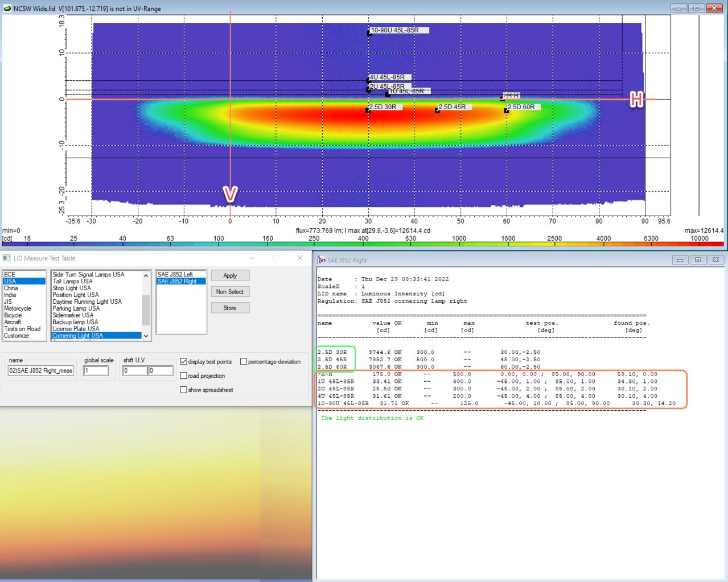Select Bicycle in the region list
Screen dimensions: 728x582
point(24,315)
